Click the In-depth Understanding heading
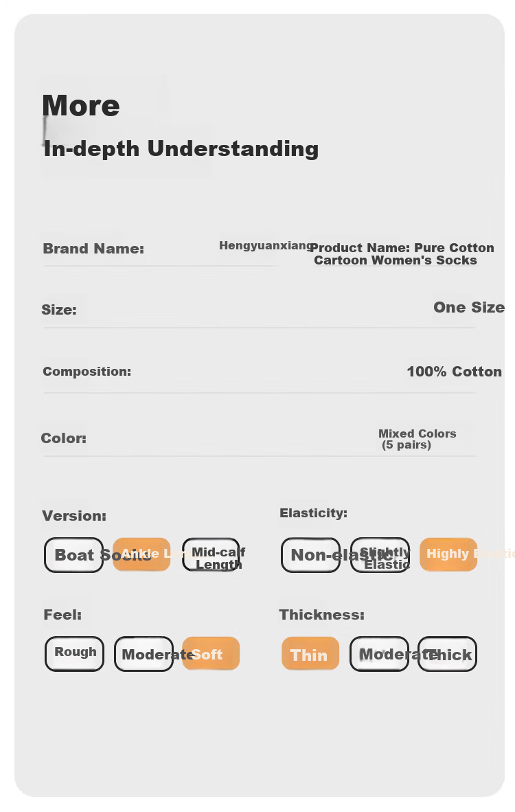 click(x=181, y=148)
